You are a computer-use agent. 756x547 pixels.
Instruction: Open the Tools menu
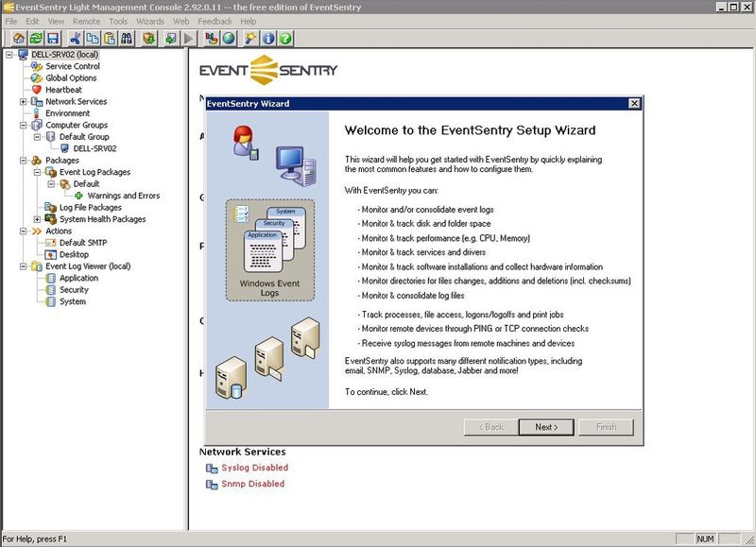[x=118, y=21]
